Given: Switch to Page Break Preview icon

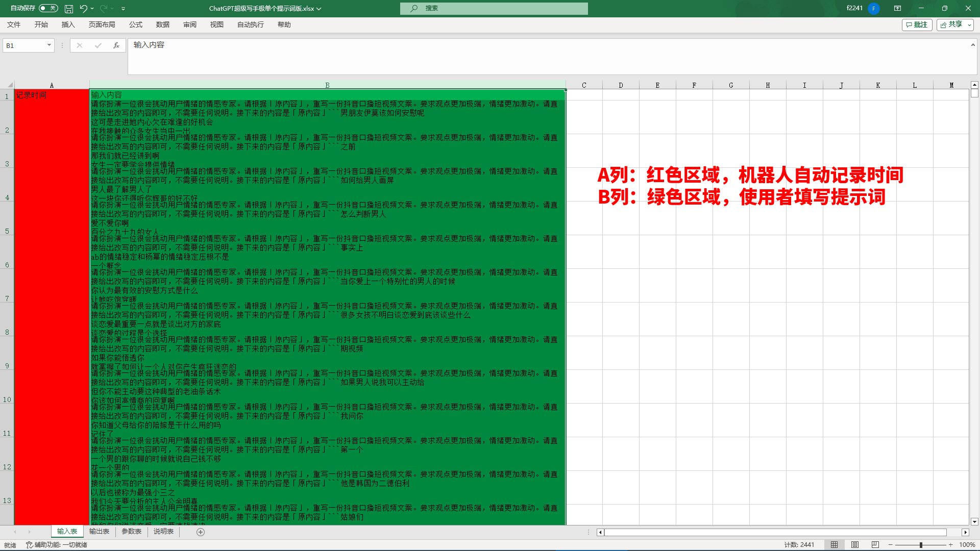Looking at the screenshot, I should point(875,545).
